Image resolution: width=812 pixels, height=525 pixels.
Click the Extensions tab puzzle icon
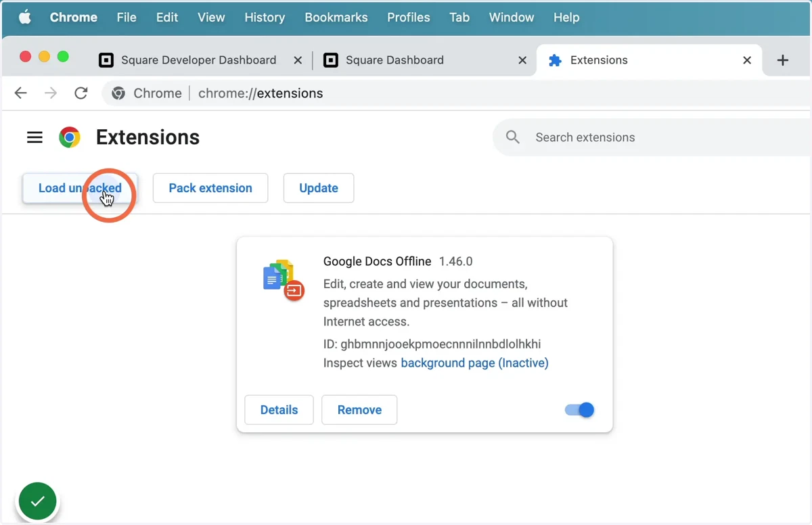pyautogui.click(x=555, y=60)
